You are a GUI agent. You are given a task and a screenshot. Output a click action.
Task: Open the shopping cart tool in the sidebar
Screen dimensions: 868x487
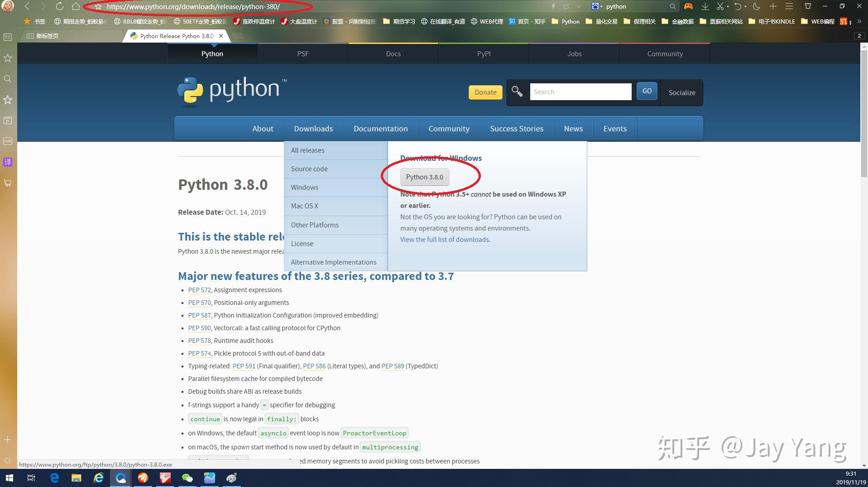7,183
